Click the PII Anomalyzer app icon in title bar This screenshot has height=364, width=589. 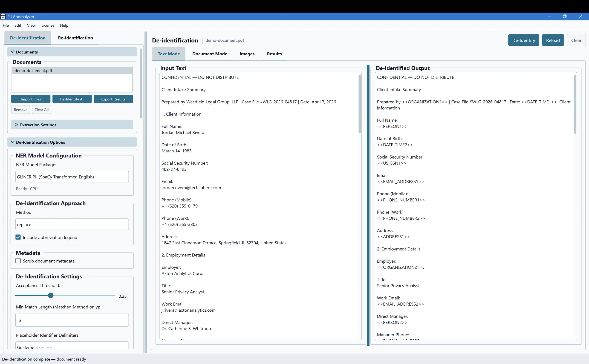click(x=3, y=16)
